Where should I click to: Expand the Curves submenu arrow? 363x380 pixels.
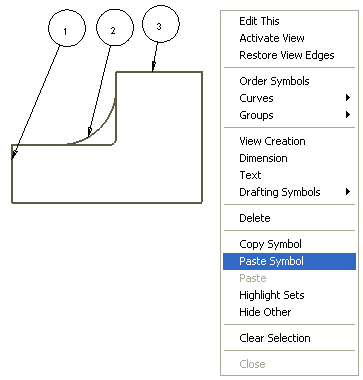348,98
